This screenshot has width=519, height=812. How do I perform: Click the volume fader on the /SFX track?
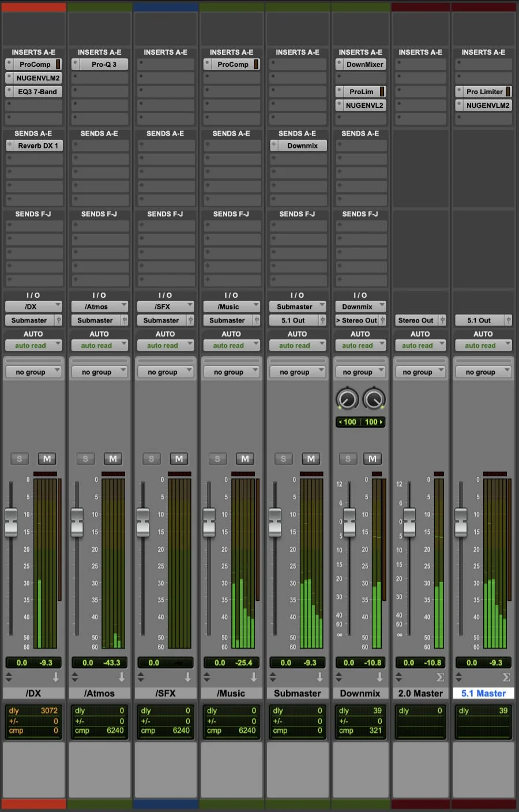[x=143, y=523]
